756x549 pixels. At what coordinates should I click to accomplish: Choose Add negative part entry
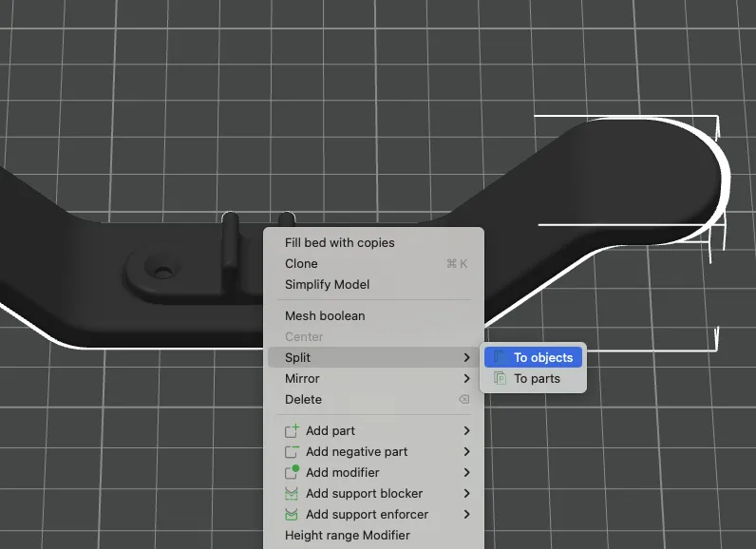point(373,451)
